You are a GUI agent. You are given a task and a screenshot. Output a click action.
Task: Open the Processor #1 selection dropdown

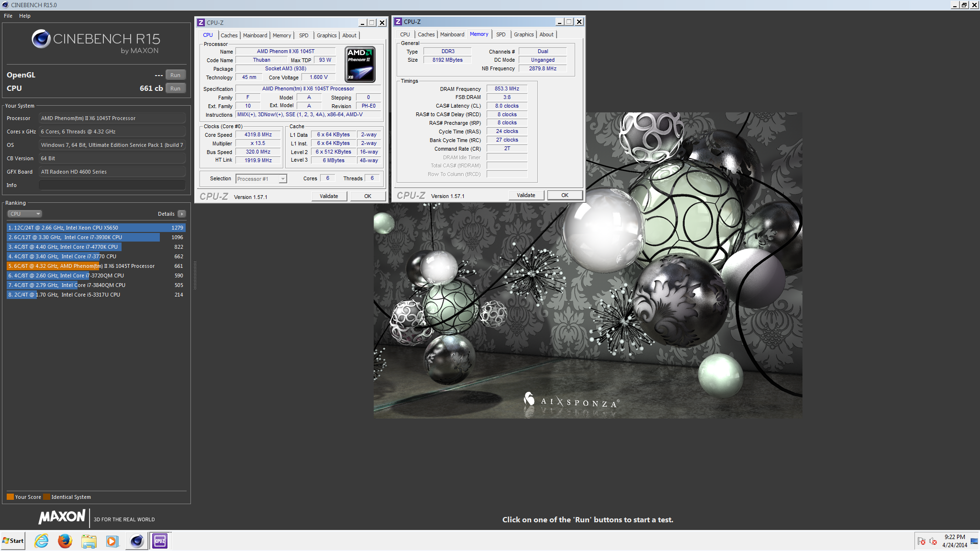[x=261, y=179]
